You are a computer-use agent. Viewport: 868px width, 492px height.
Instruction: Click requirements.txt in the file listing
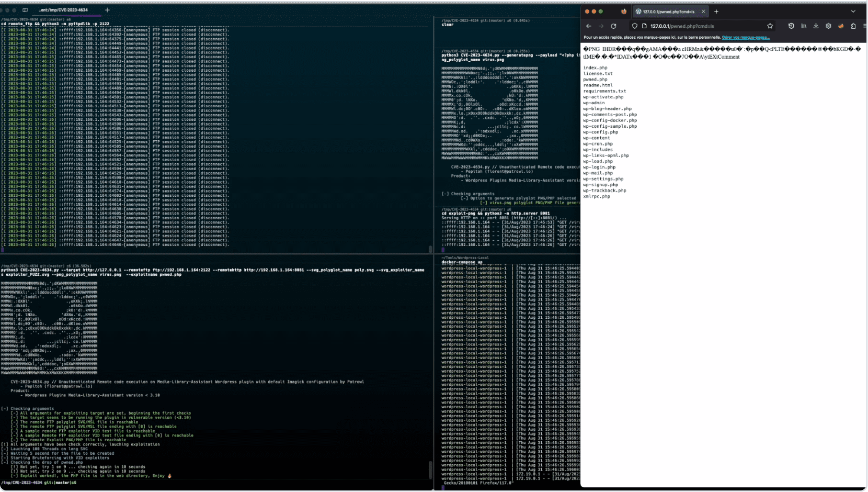click(x=604, y=91)
